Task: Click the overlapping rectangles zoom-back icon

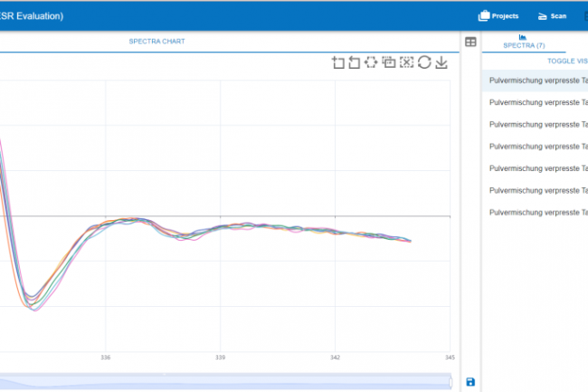Action: 389,62
